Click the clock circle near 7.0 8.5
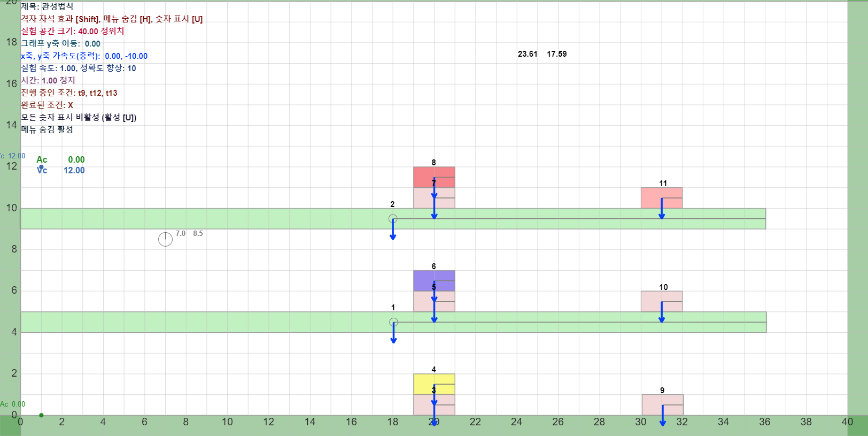The height and width of the screenshot is (436, 868). pyautogui.click(x=166, y=239)
